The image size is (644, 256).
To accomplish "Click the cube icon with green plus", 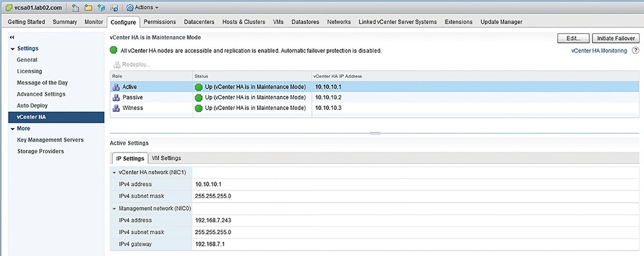I will [x=102, y=7].
